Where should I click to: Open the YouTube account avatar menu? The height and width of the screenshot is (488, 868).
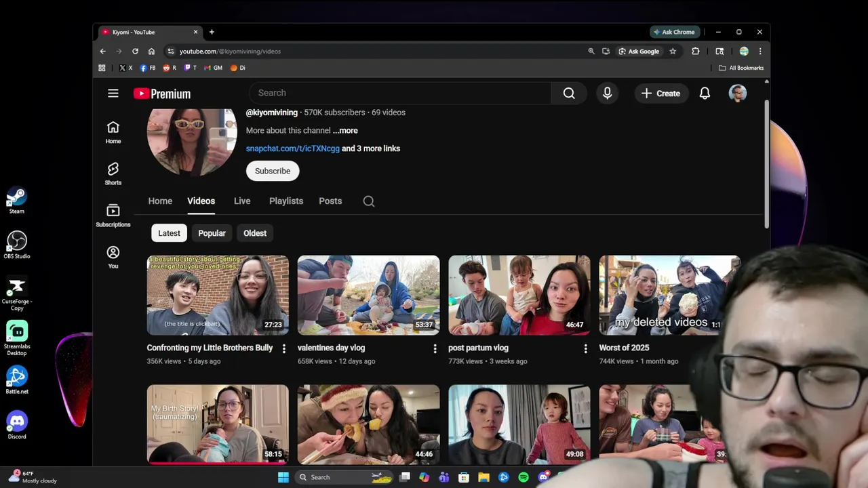[x=738, y=94]
